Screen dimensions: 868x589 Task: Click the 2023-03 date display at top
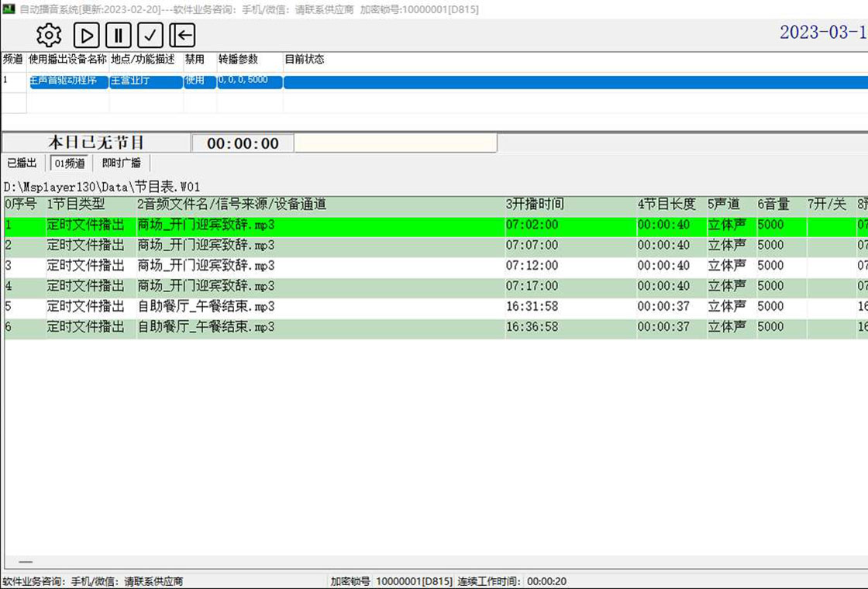(x=824, y=32)
